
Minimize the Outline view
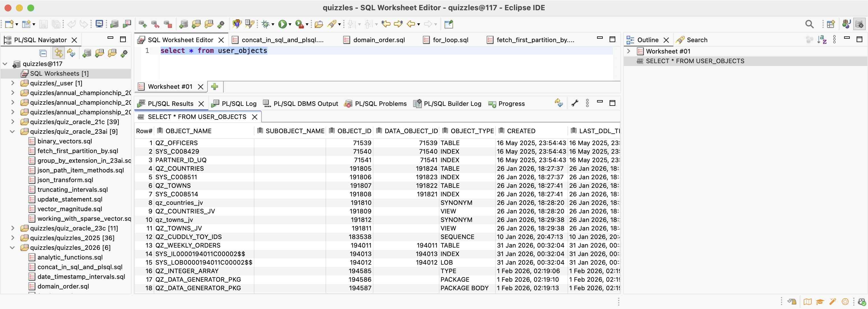tap(847, 39)
